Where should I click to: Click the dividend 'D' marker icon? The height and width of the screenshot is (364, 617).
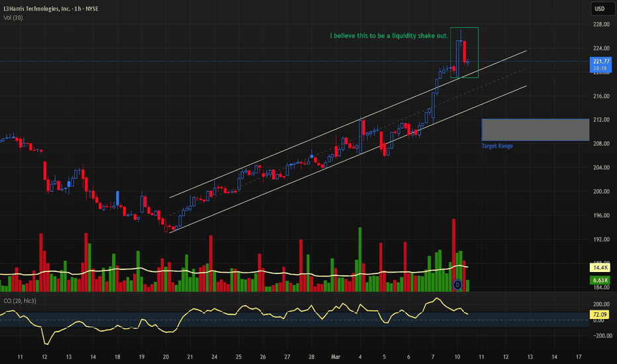click(457, 285)
